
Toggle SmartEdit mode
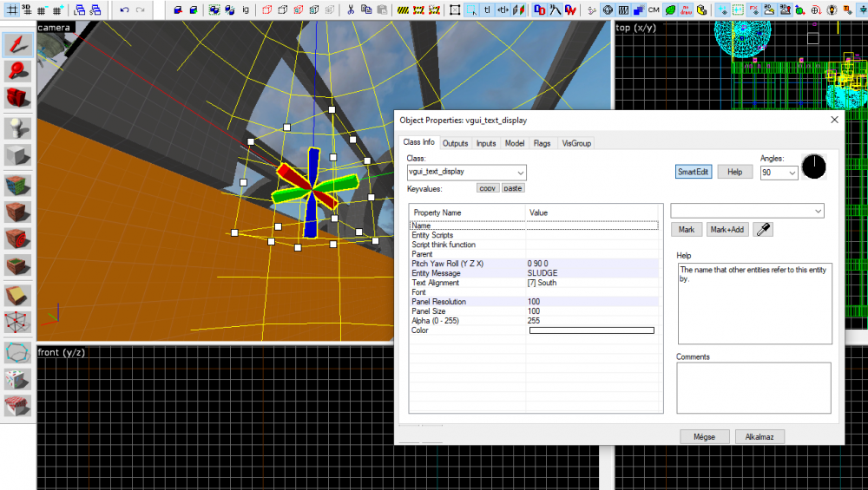tap(693, 172)
